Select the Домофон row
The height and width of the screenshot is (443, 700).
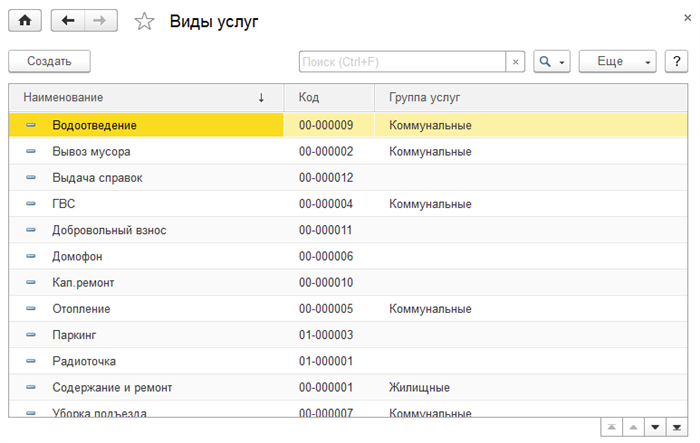coord(348,256)
